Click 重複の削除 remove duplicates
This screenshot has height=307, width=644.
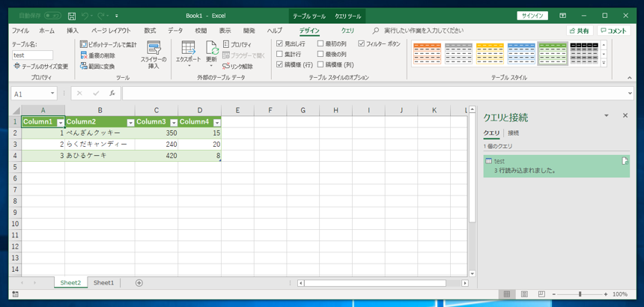click(97, 55)
